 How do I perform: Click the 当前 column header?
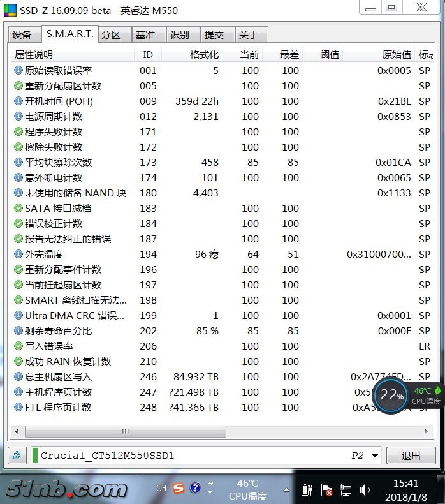pos(242,54)
